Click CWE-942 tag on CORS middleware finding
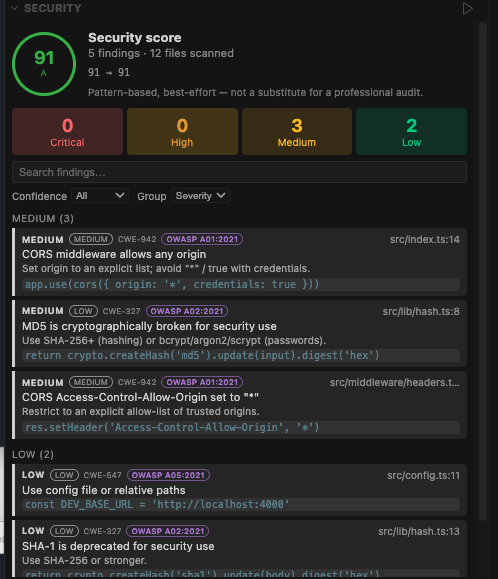 137,239
